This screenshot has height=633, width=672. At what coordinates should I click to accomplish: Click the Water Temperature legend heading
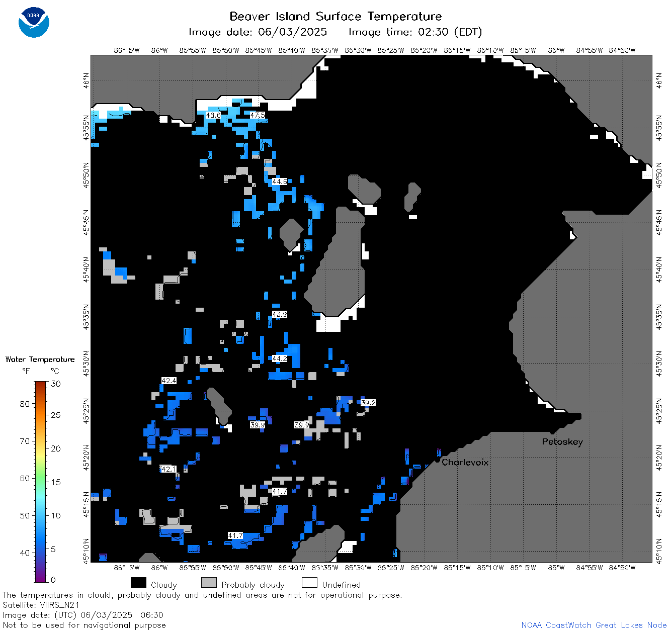tap(40, 359)
